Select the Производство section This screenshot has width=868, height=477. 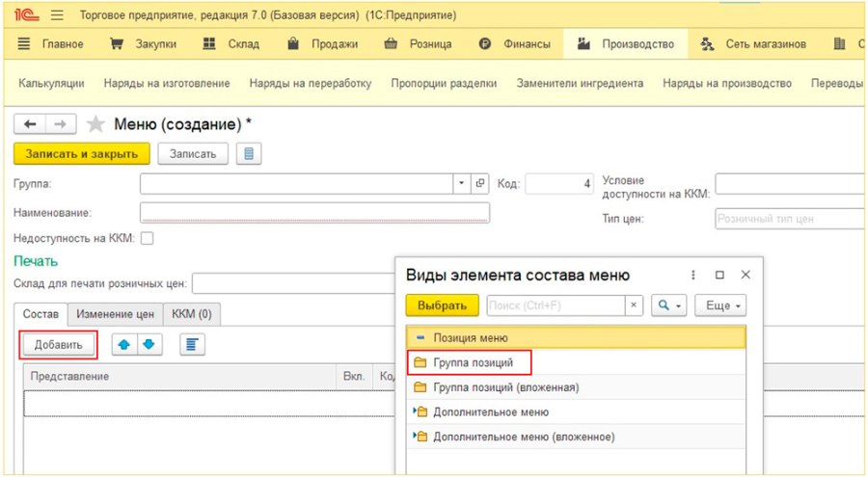click(x=625, y=43)
